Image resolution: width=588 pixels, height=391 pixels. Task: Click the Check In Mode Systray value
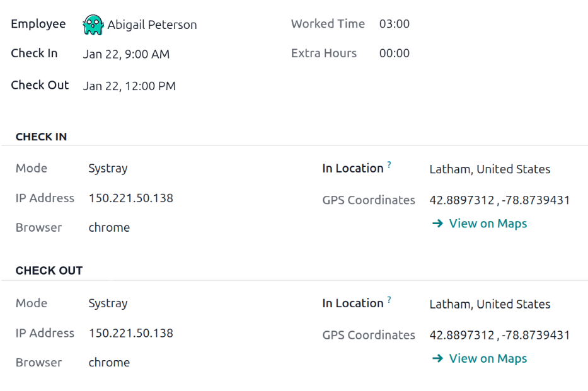pos(108,168)
